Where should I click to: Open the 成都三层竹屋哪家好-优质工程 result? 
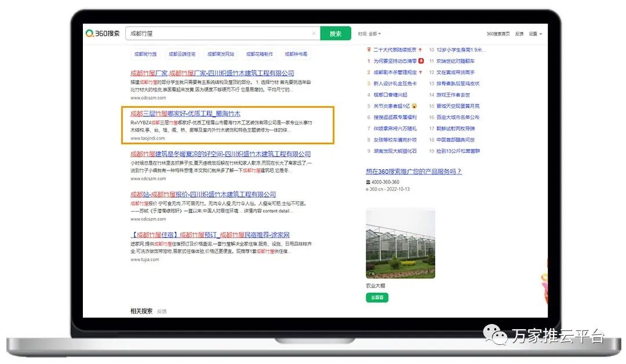pos(185,114)
